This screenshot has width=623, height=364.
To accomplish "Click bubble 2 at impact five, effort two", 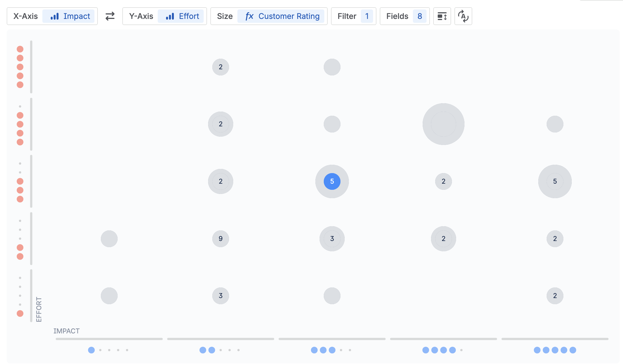I will pos(555,239).
